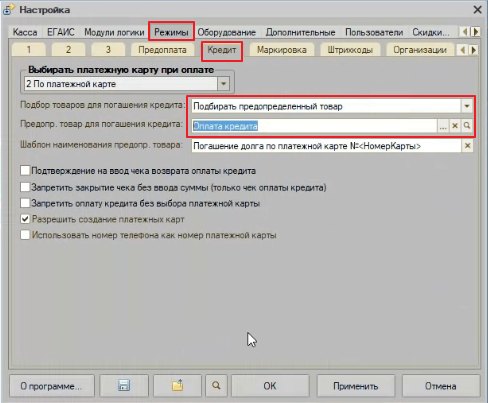Click the Выбирать платежную карту при оплате heading
This screenshot has width=488, height=403.
(x=121, y=70)
